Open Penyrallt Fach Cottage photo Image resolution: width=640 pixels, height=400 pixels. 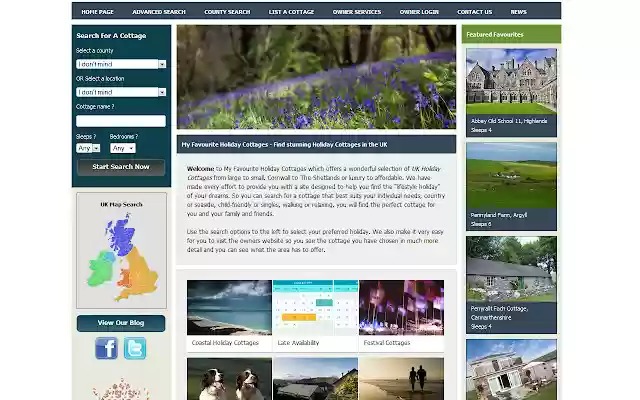(x=511, y=269)
